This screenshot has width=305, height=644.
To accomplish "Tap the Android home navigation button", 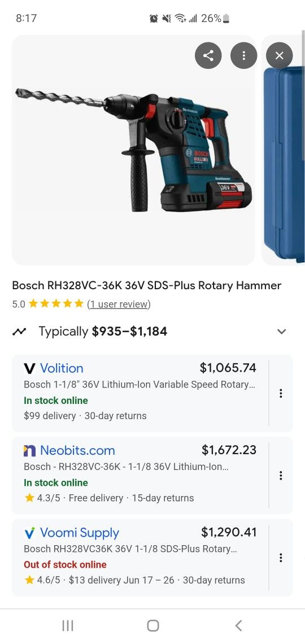I will 152,625.
